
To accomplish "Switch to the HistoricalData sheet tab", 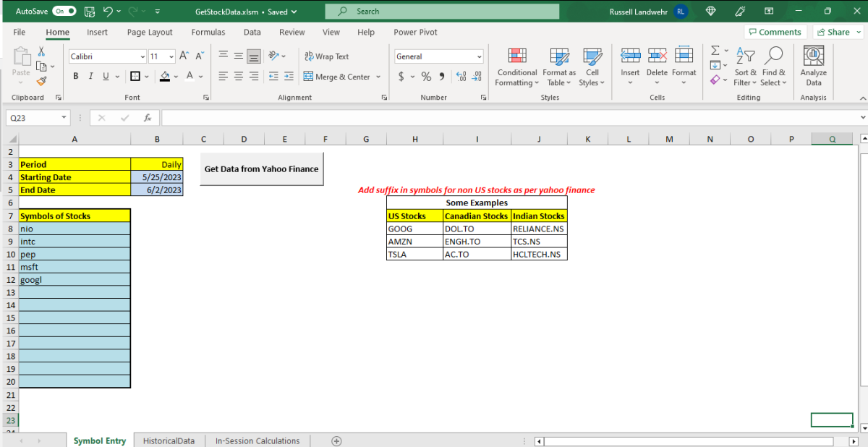I will click(x=169, y=440).
